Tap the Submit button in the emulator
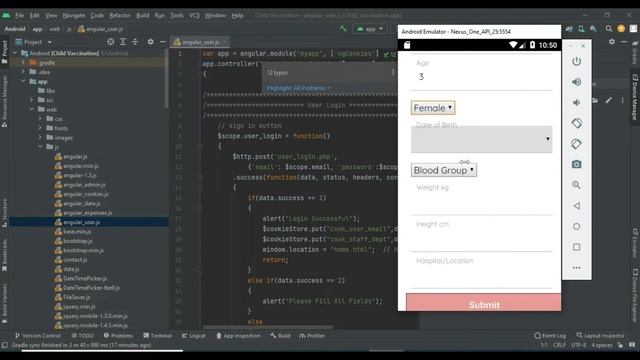This screenshot has height=360, width=640. [483, 302]
